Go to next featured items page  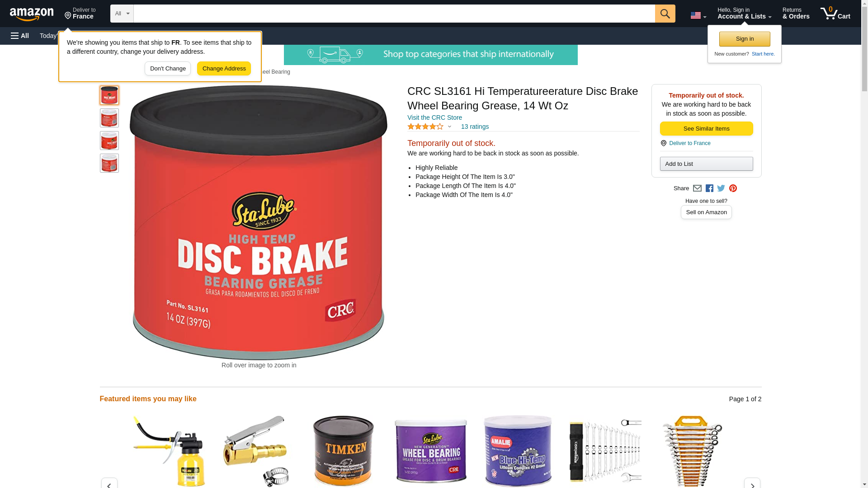point(752,483)
